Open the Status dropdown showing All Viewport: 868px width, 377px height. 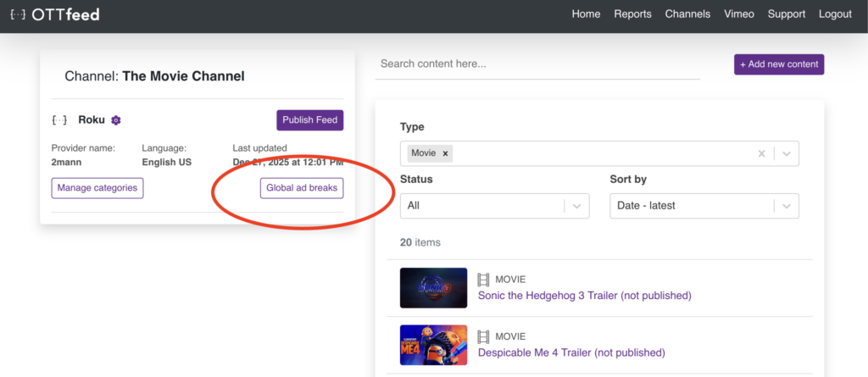[493, 205]
